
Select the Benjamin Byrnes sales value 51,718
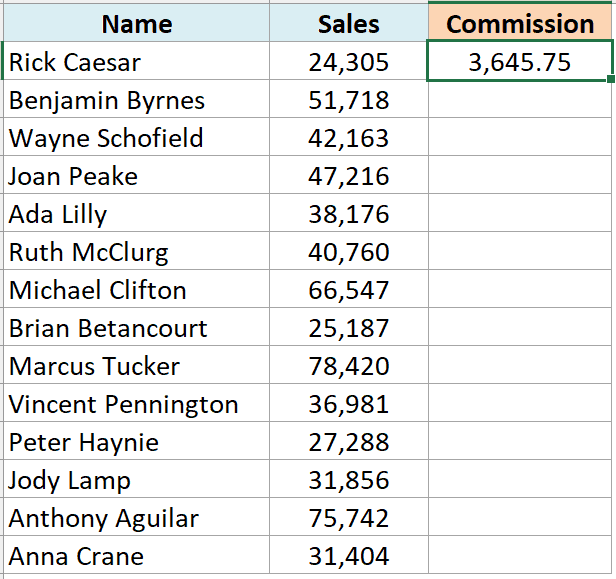pos(349,99)
